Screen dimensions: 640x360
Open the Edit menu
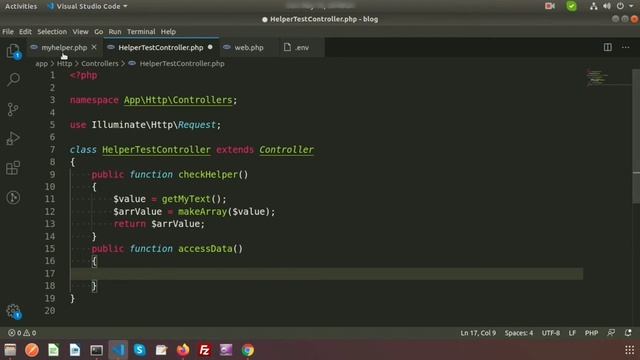25,31
